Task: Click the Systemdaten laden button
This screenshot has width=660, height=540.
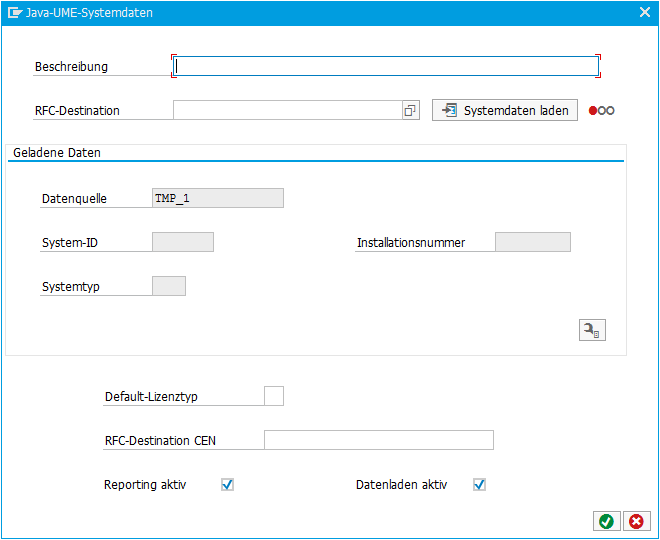Action: click(505, 110)
